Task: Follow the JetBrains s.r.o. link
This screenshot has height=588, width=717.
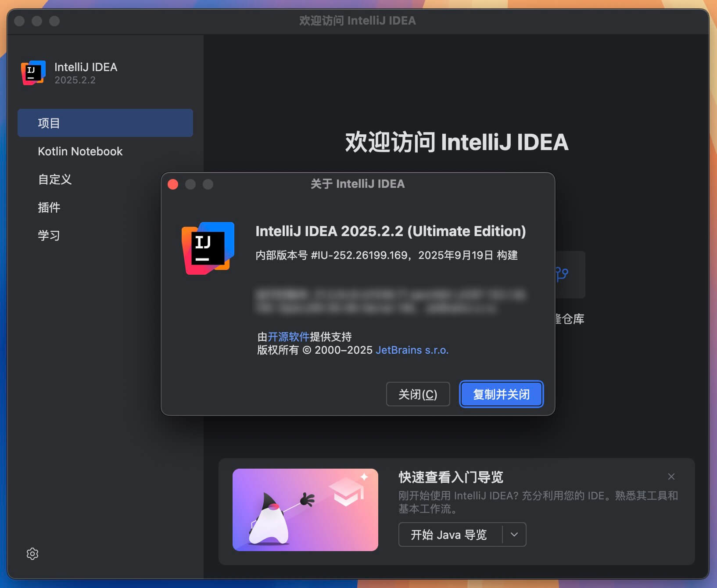Action: [x=412, y=350]
